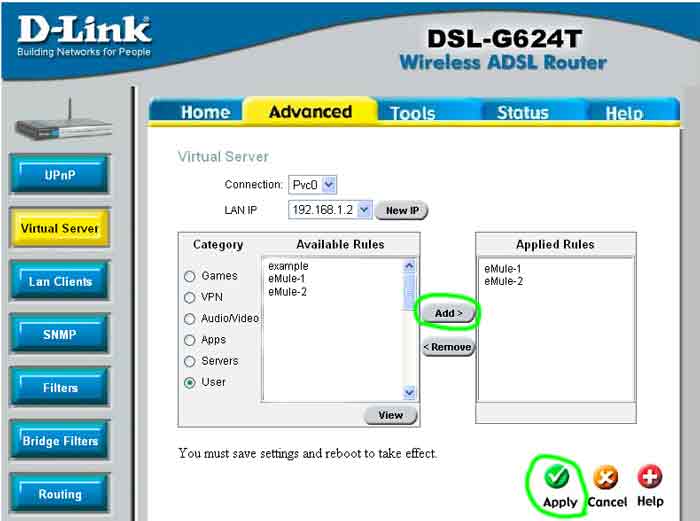Open the Lan Clients sidebar page
The width and height of the screenshot is (700, 521).
click(x=60, y=281)
